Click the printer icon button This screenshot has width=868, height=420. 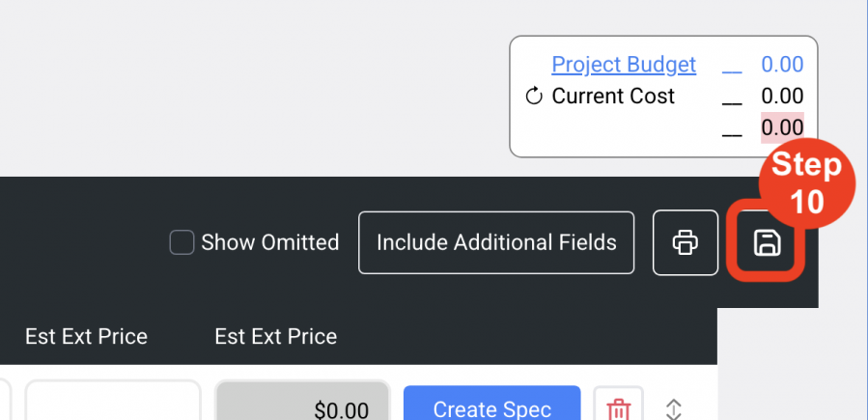(686, 242)
